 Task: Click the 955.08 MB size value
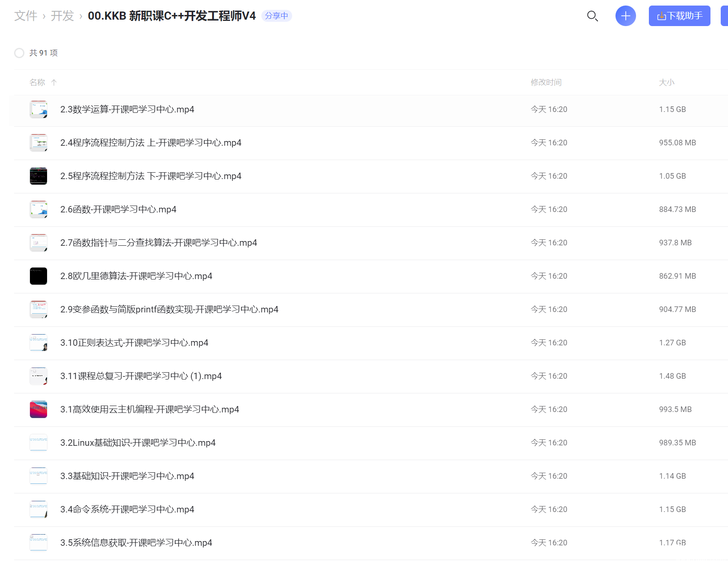coord(678,143)
